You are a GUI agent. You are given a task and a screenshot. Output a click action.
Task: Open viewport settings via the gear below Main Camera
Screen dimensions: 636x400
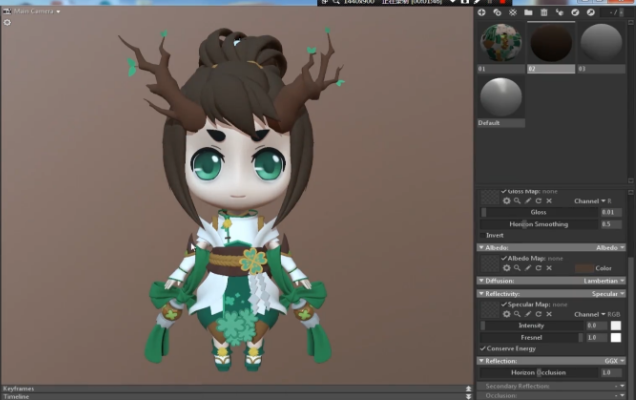(7, 22)
